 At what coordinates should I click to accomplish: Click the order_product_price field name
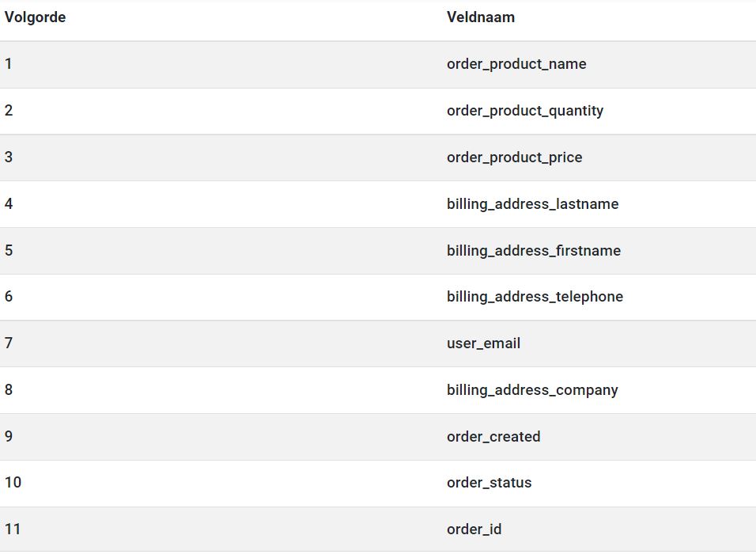(x=515, y=157)
